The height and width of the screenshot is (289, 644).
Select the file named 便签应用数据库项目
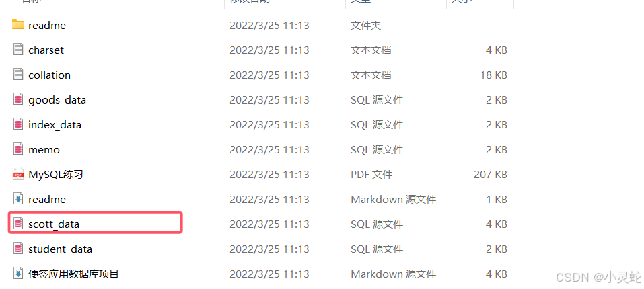point(73,274)
